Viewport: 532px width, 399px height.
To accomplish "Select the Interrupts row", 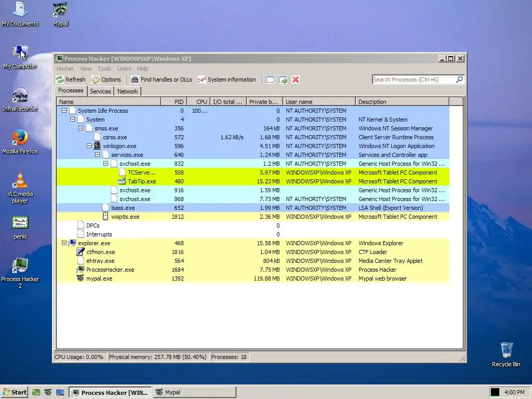I will point(253,234).
